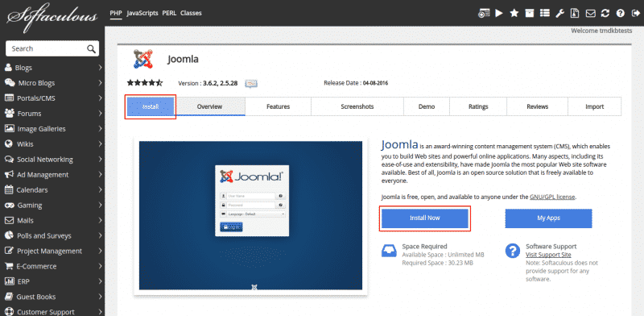
Task: Click the Software Support question icon
Action: pyautogui.click(x=513, y=251)
